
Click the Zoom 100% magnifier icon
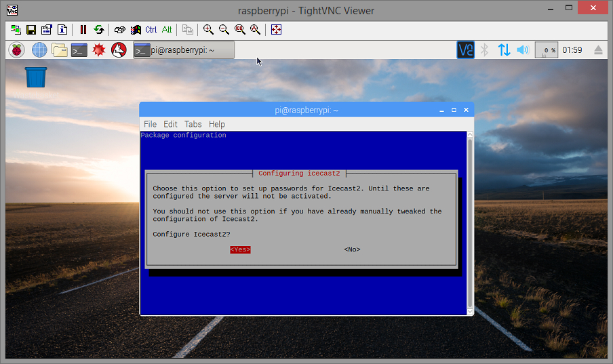[239, 30]
